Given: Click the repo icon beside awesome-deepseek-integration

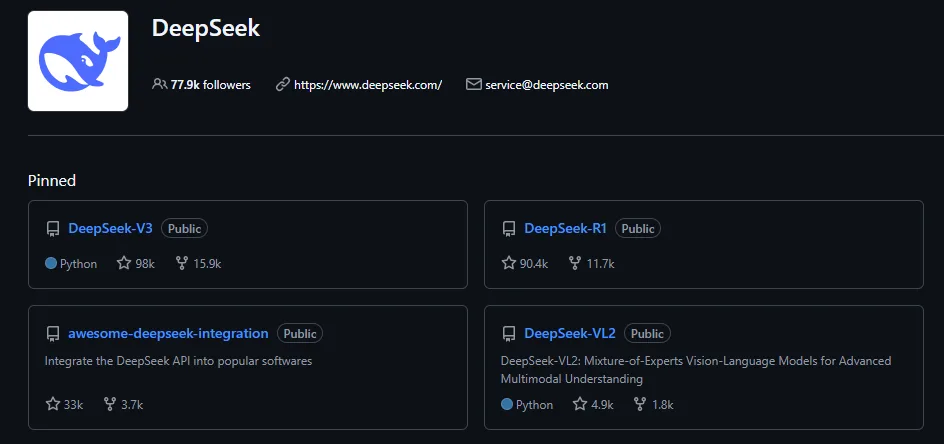Looking at the screenshot, I should tap(53, 334).
